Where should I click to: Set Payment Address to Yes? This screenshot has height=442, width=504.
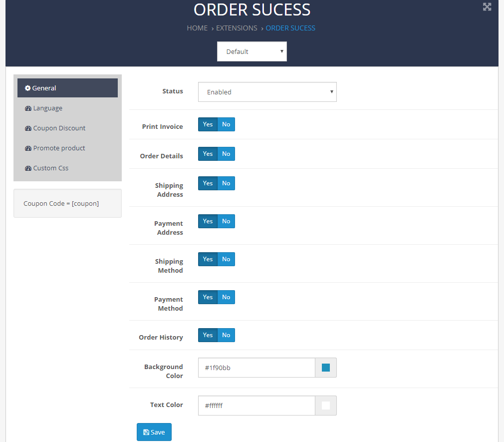click(x=208, y=221)
